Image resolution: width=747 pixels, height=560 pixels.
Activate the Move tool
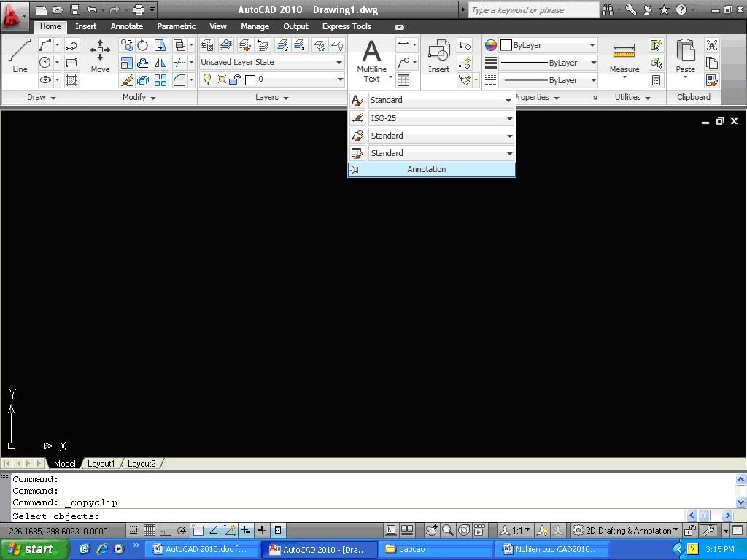pyautogui.click(x=100, y=55)
